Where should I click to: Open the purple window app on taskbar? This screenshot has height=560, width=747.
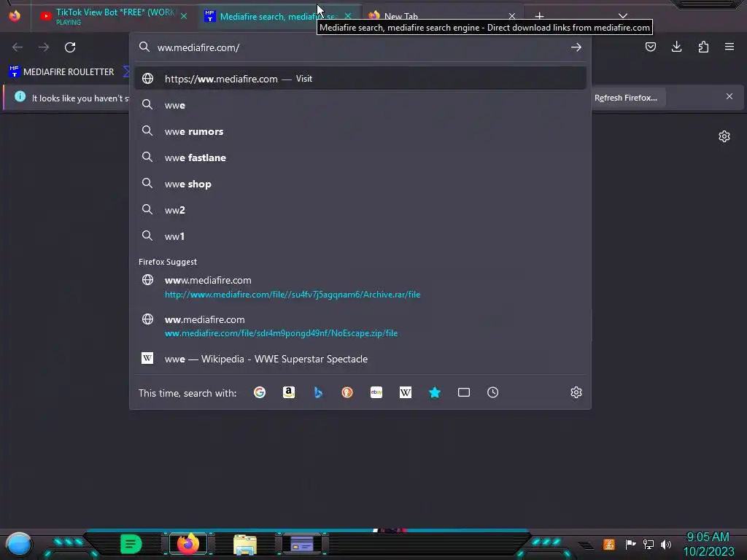pyautogui.click(x=302, y=543)
